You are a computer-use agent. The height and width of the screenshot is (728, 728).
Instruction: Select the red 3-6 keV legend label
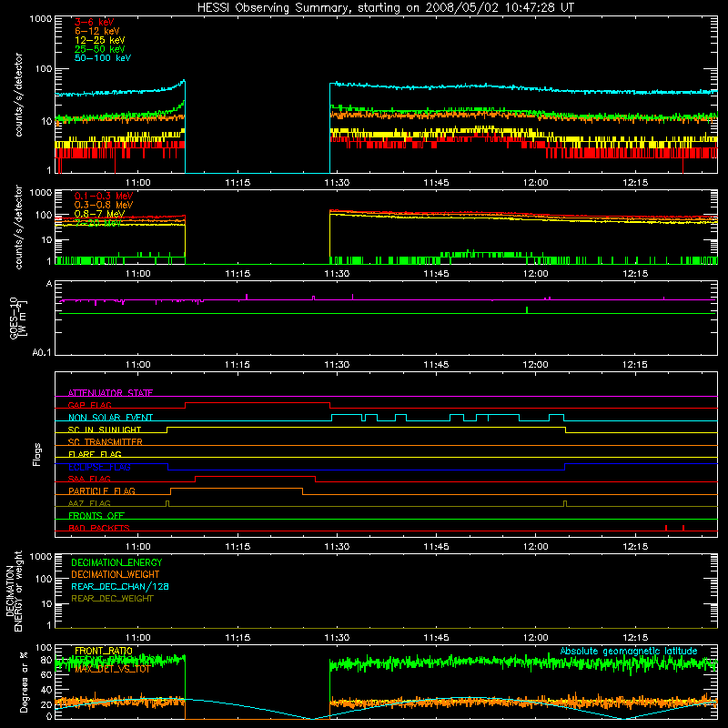pyautogui.click(x=95, y=22)
